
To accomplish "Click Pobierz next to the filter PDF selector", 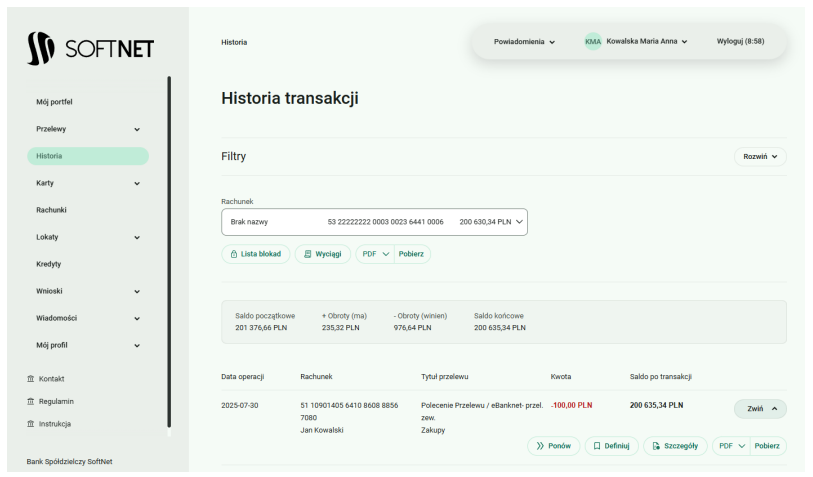I will coord(411,254).
